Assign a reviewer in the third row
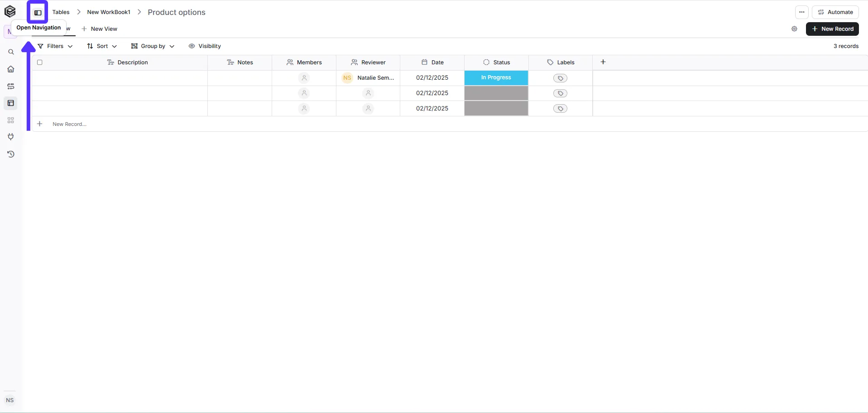 point(368,109)
